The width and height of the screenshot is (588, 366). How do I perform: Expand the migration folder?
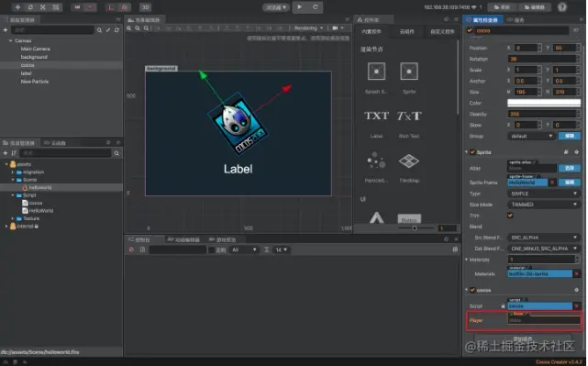click(13, 172)
